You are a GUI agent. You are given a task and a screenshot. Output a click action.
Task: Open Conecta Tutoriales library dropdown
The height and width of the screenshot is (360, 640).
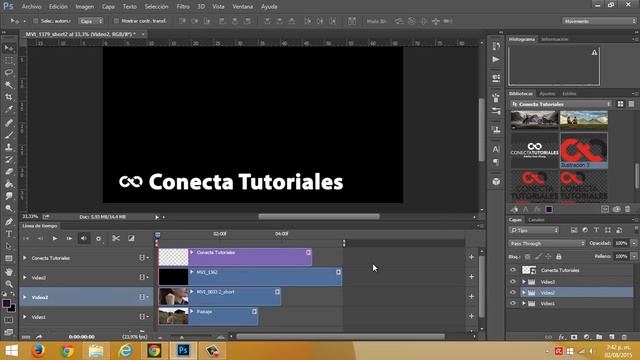click(561, 104)
